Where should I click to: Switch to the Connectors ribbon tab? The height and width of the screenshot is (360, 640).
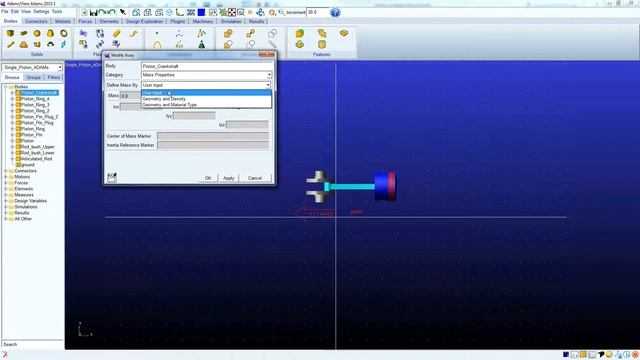[36, 21]
